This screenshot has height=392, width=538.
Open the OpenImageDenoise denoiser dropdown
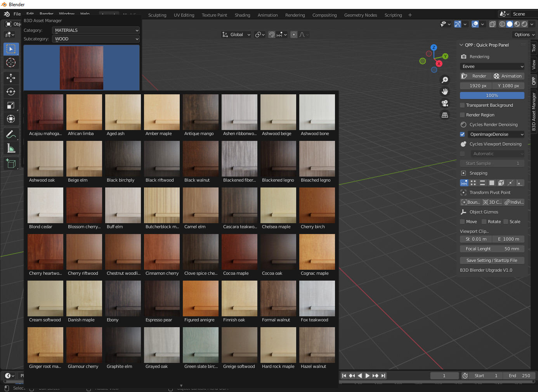pos(496,134)
